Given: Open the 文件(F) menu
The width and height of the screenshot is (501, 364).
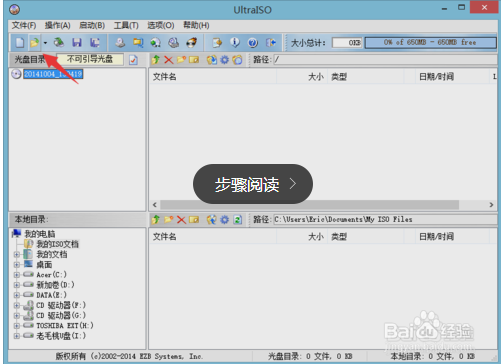Looking at the screenshot, I should (24, 25).
